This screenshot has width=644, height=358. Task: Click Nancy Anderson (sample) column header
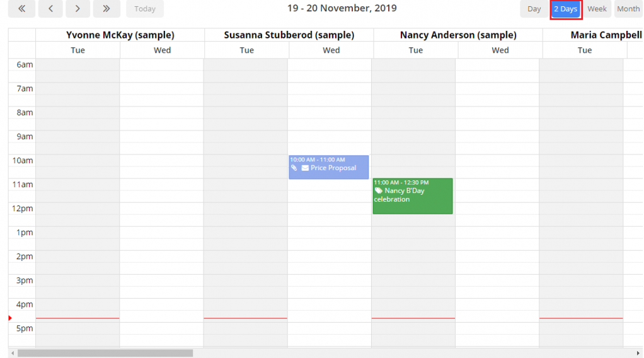[457, 35]
